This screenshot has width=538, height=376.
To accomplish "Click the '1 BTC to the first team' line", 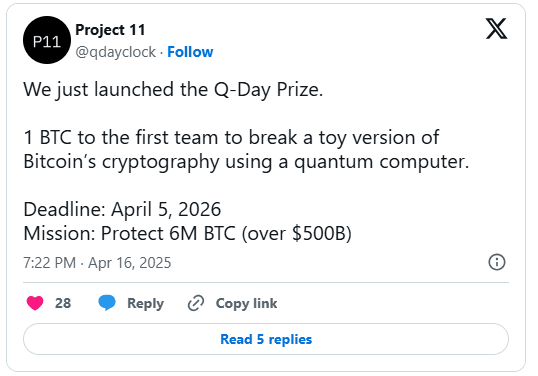I will pos(231,138).
